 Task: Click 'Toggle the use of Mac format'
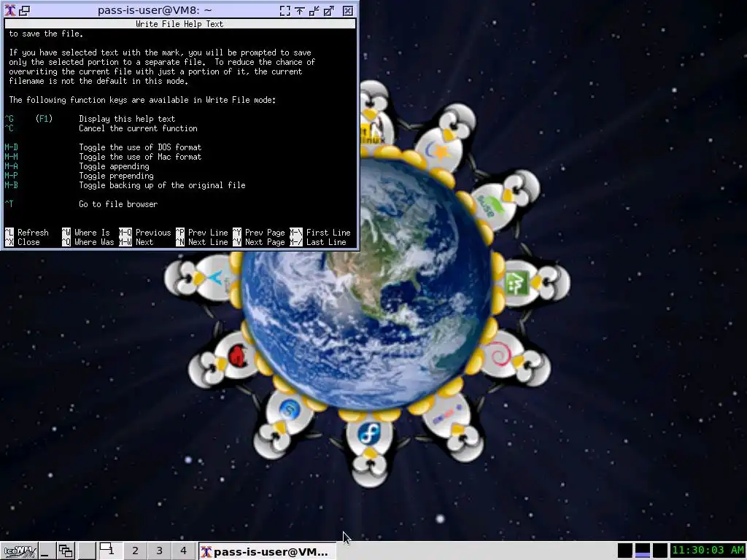coord(140,157)
